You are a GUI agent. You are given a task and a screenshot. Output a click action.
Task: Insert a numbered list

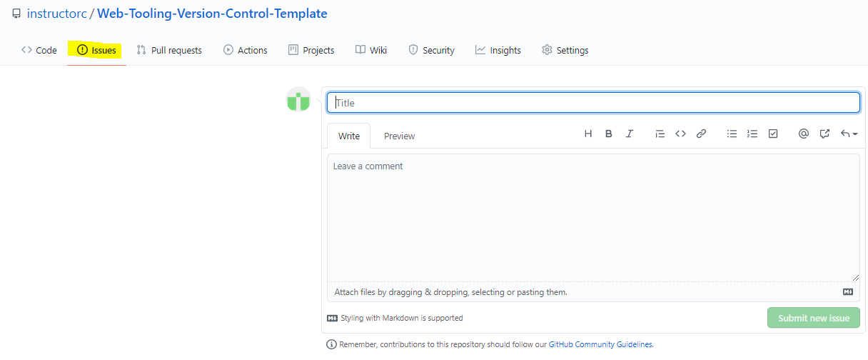(x=752, y=134)
